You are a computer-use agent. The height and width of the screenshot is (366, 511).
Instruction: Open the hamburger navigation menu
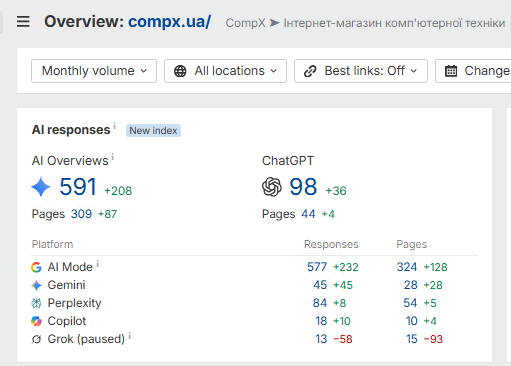23,22
